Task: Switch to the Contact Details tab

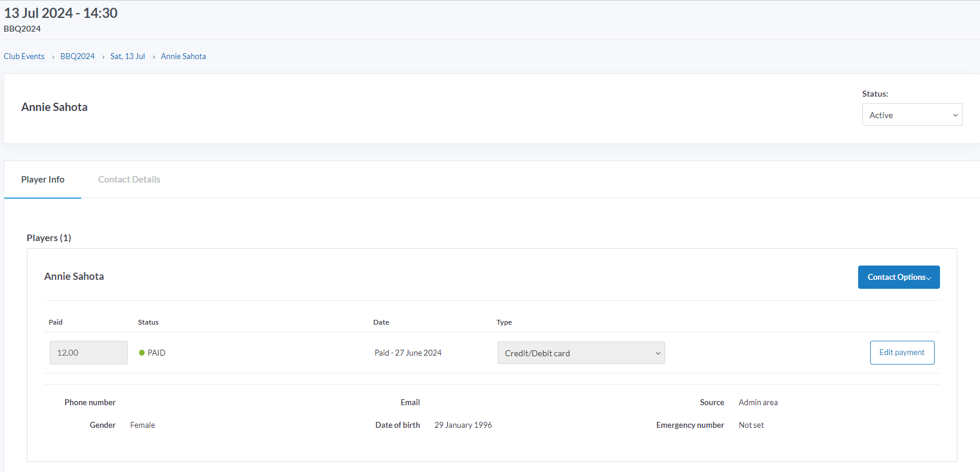Action: tap(129, 180)
